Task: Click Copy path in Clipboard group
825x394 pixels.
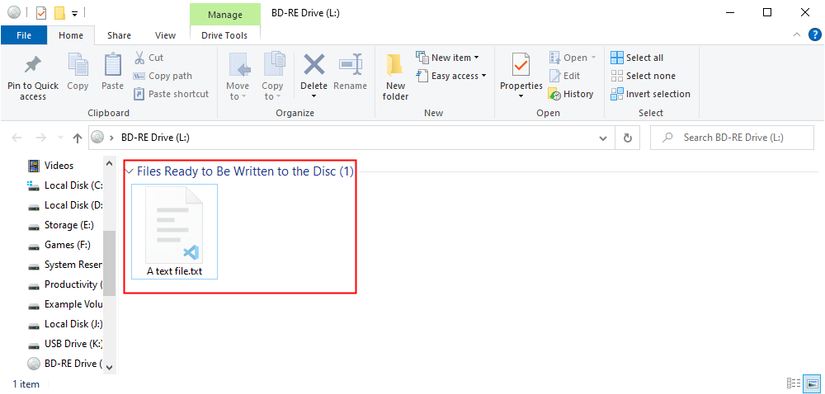Action: (163, 76)
